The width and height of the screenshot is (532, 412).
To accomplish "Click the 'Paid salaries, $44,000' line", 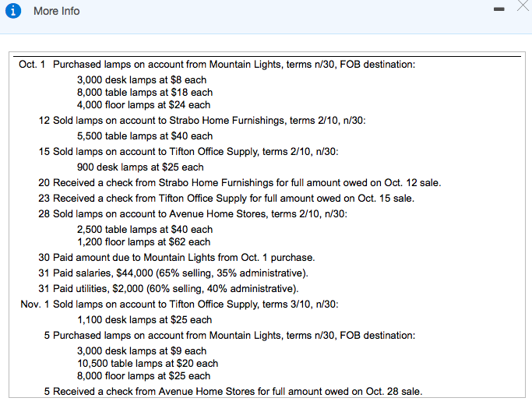I will [174, 273].
